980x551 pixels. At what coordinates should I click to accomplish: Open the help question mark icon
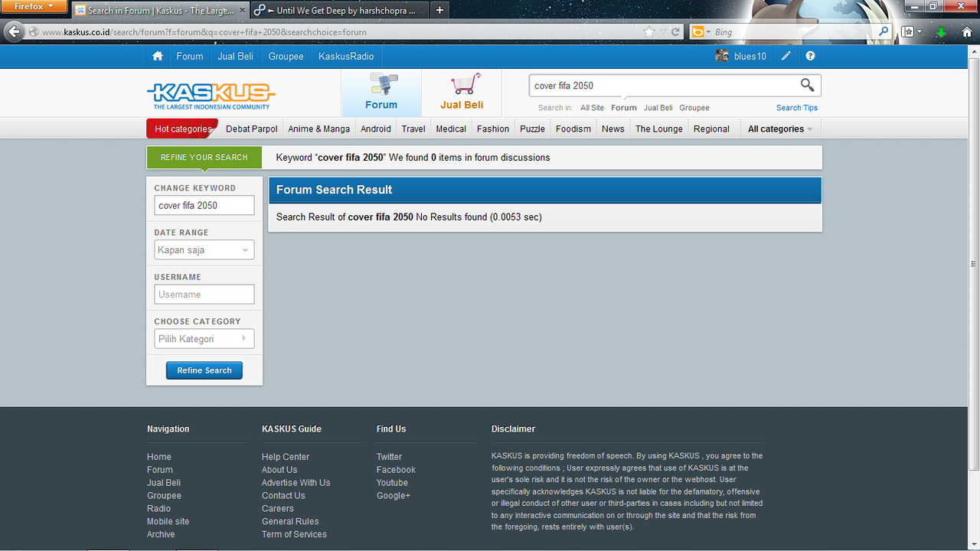pos(810,56)
